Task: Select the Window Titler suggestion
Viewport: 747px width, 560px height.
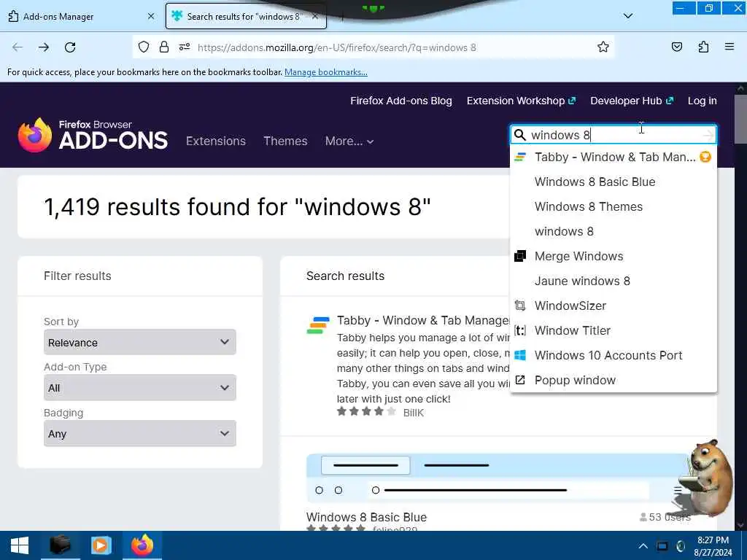Action: 613,330
